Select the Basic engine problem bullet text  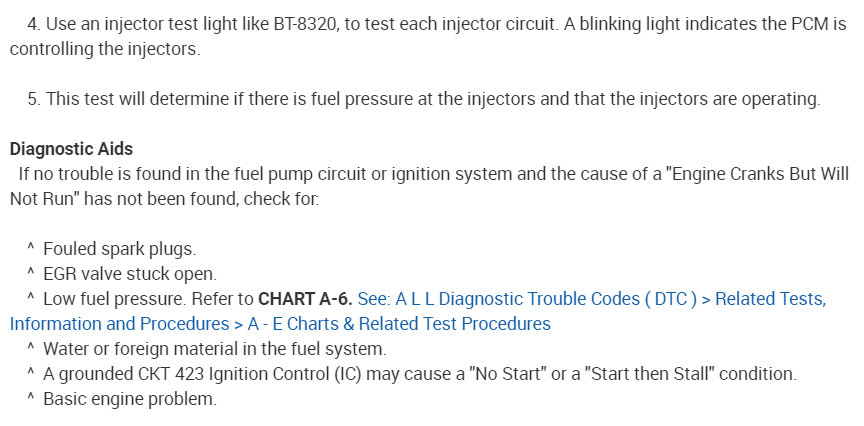pyautogui.click(x=129, y=399)
